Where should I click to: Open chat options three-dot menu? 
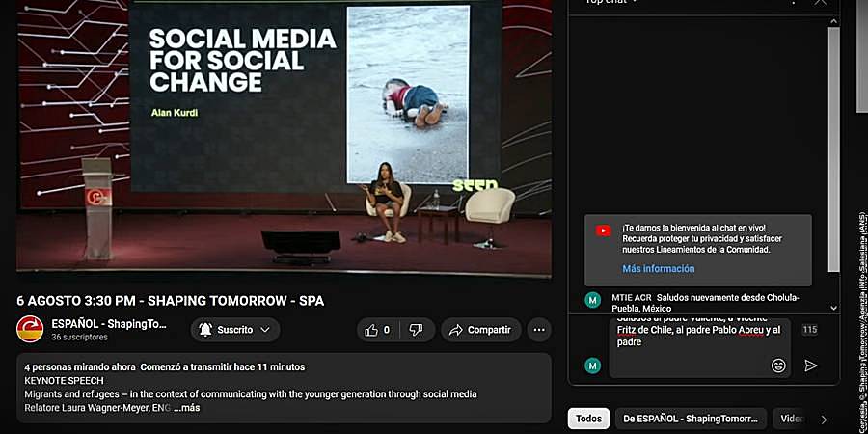coord(793,2)
